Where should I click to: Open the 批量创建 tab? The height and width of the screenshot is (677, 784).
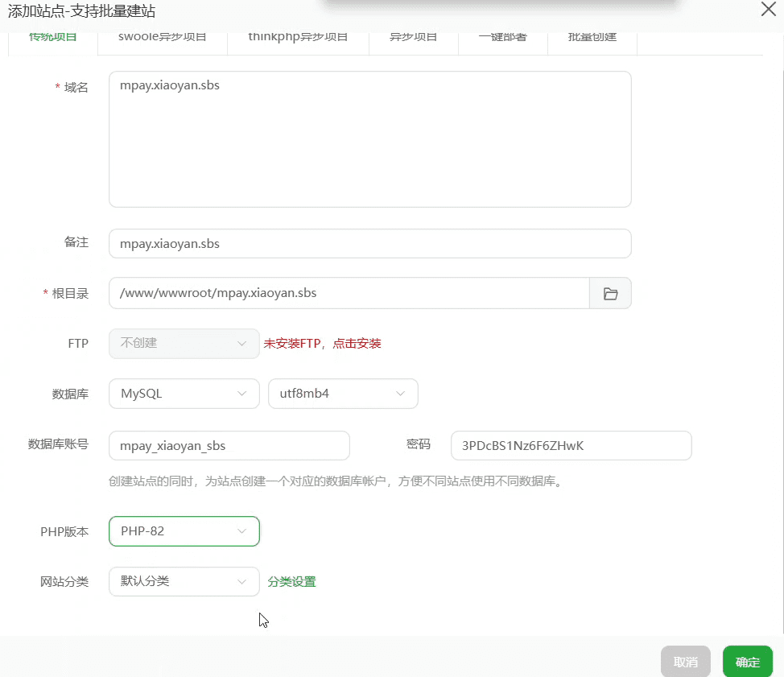(x=592, y=39)
